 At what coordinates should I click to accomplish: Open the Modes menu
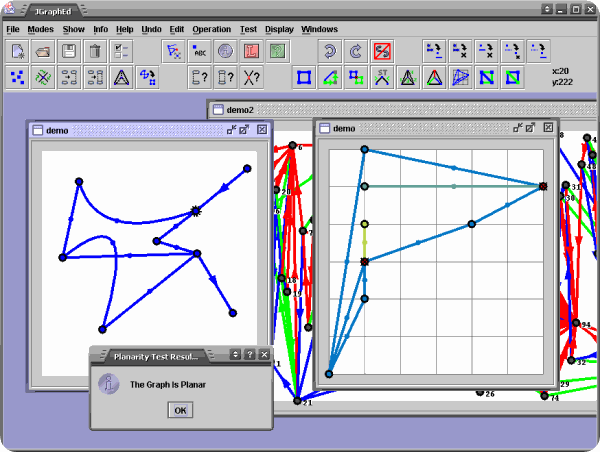pos(41,29)
